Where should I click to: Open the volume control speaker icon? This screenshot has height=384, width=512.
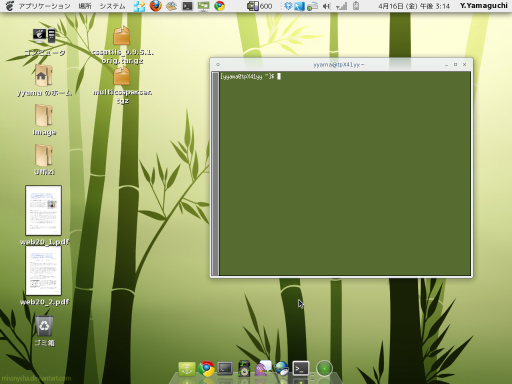click(x=326, y=6)
